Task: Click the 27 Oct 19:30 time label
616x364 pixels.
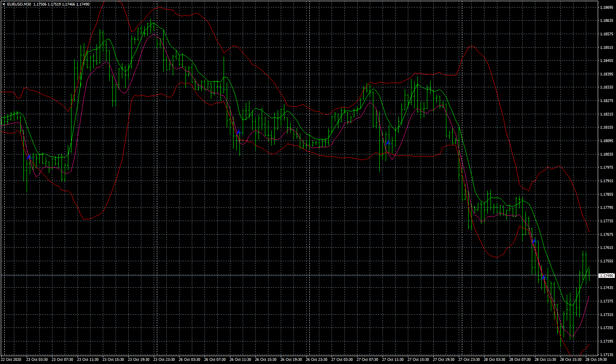Action: pyautogui.click(x=444, y=360)
